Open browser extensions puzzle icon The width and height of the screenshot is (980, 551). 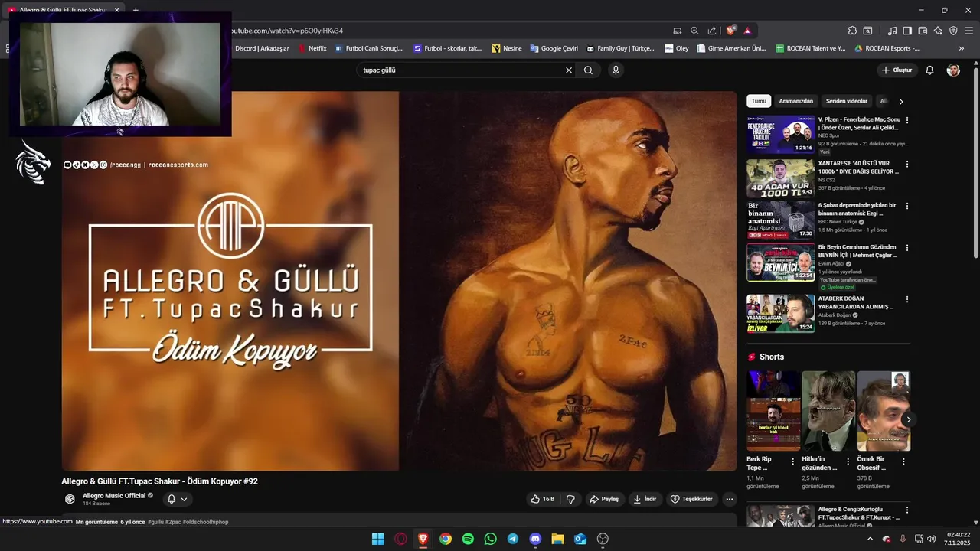852,31
